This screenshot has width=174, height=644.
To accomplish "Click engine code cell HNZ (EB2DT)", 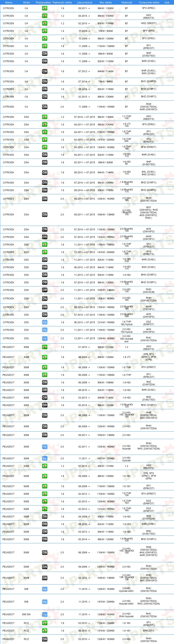I will pyautogui.click(x=149, y=23).
